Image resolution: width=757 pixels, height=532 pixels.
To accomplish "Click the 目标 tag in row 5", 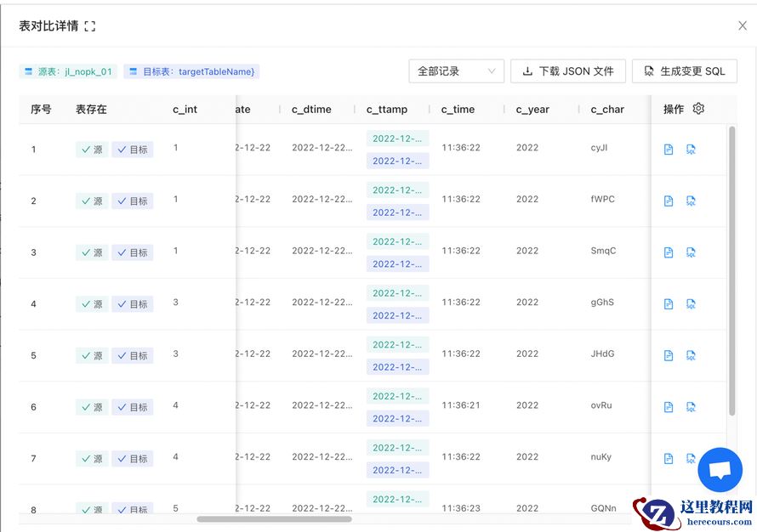I will (x=133, y=356).
